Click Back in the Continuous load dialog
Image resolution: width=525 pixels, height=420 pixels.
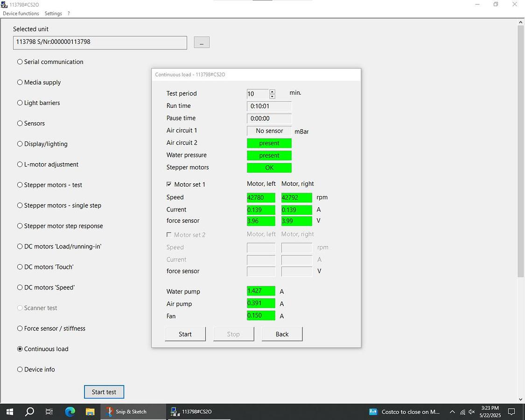282,334
